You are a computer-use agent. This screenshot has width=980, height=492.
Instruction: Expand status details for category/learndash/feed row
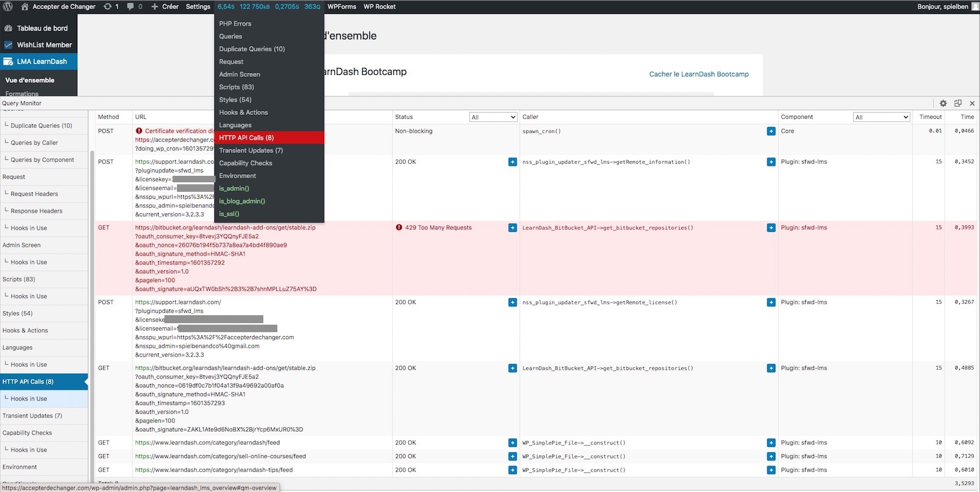[512, 443]
